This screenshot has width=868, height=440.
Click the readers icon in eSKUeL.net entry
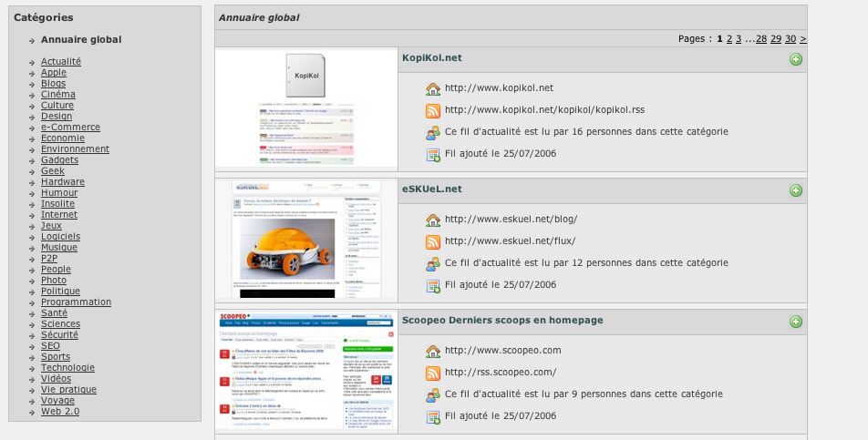click(x=433, y=263)
